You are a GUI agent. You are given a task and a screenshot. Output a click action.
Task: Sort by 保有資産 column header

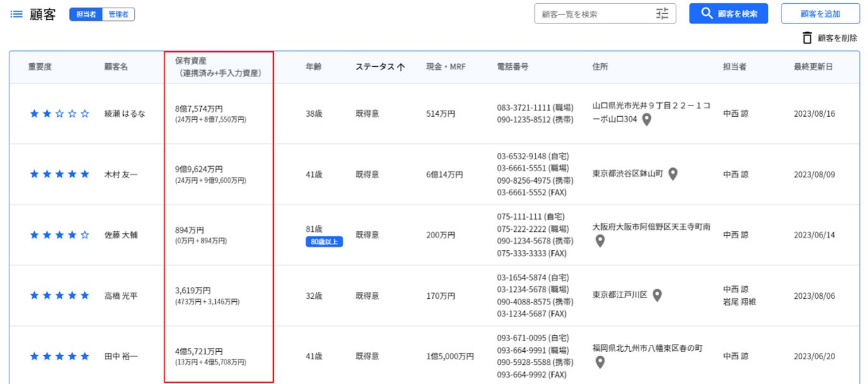(218, 67)
